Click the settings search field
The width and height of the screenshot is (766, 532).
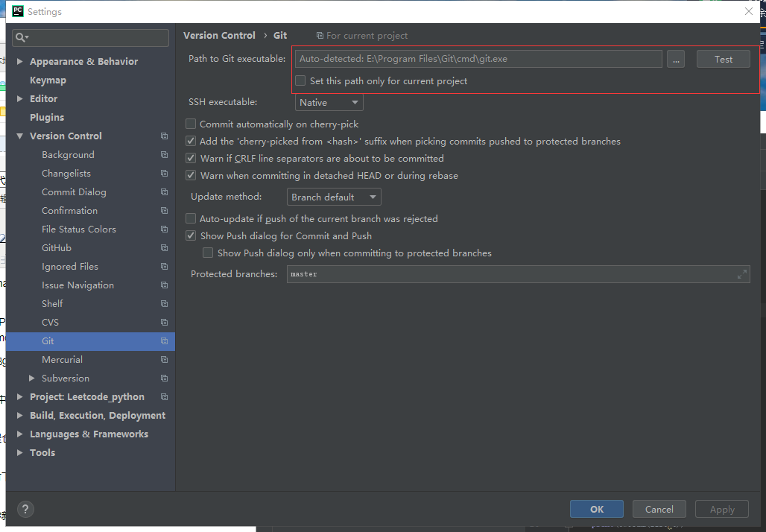(91, 37)
